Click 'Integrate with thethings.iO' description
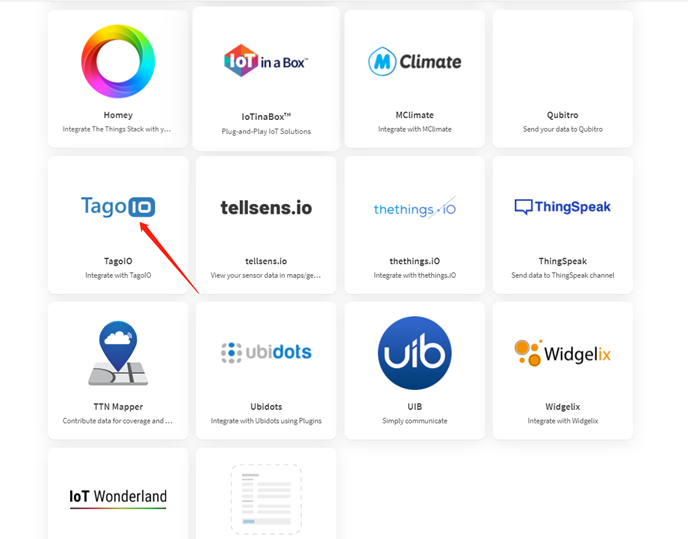 (415, 275)
